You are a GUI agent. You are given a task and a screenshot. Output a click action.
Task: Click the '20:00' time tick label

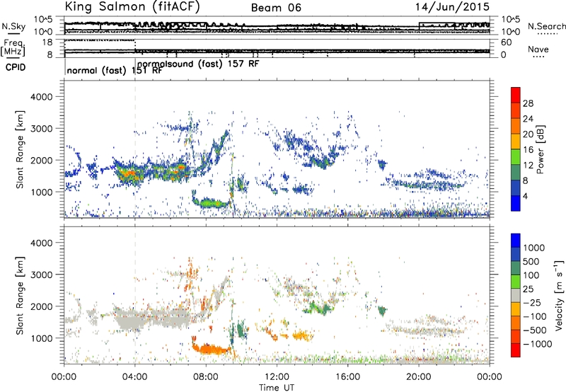(418, 377)
